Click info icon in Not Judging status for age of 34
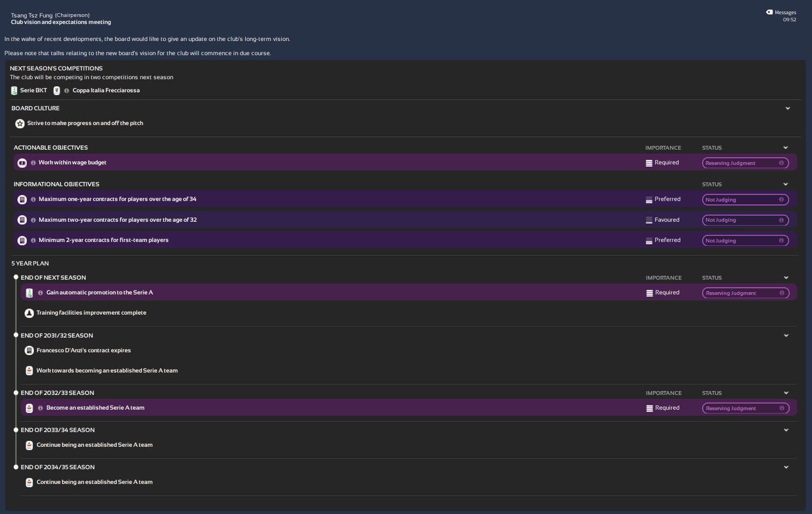Viewport: 812px width, 514px height. tap(781, 199)
